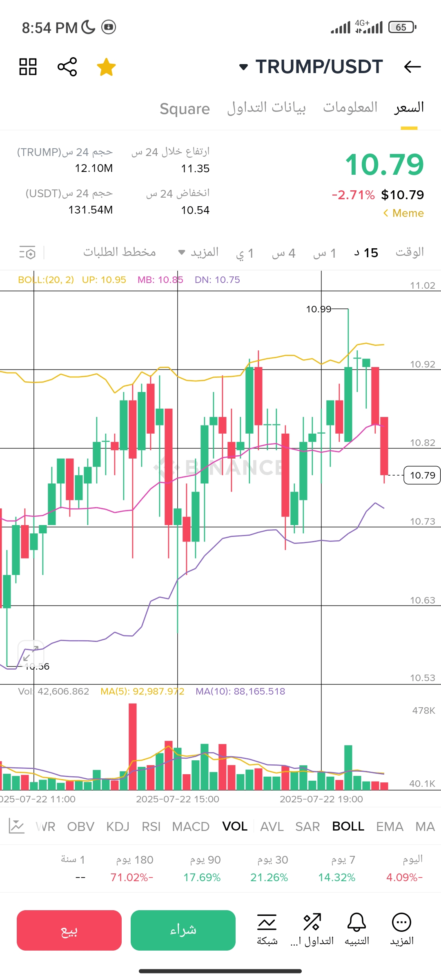Toggle the RSI indicator

(x=151, y=826)
